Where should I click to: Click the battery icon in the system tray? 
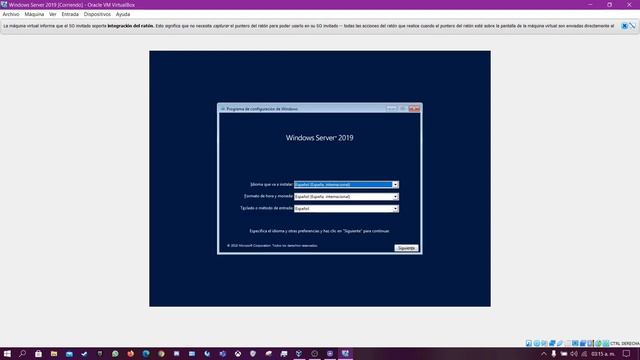click(x=564, y=354)
